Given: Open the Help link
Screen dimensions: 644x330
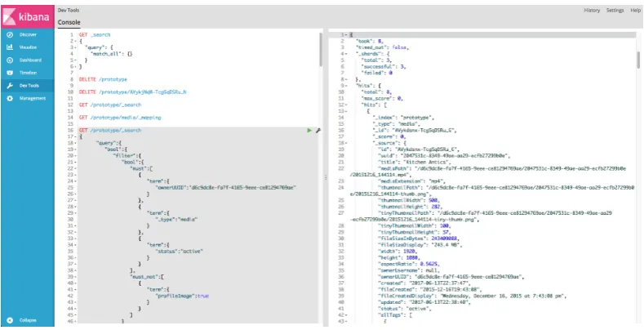Looking at the screenshot, I should tap(635, 11).
